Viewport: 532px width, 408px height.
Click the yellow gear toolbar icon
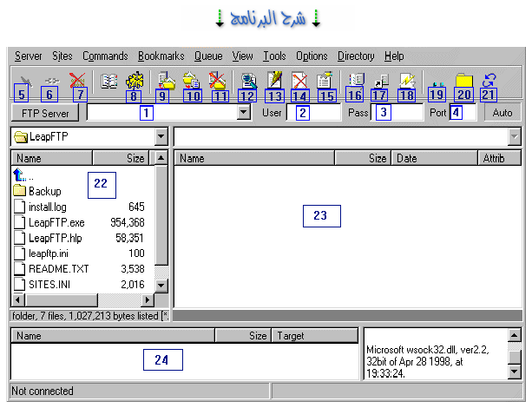[x=135, y=80]
